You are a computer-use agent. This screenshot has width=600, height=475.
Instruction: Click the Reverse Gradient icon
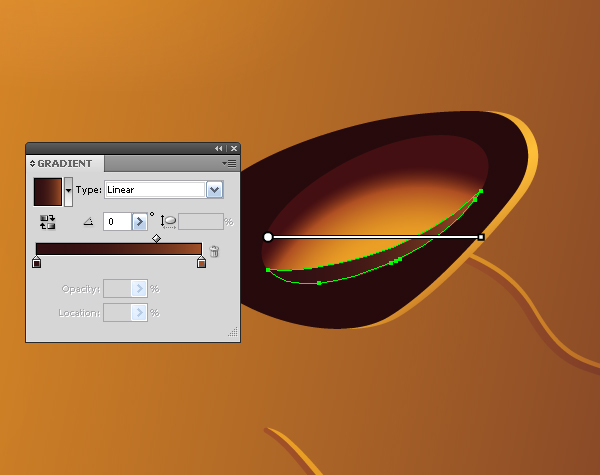(47, 222)
